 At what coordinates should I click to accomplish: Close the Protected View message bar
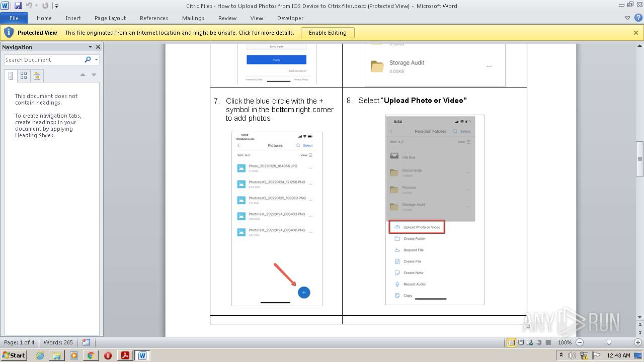[x=636, y=33]
